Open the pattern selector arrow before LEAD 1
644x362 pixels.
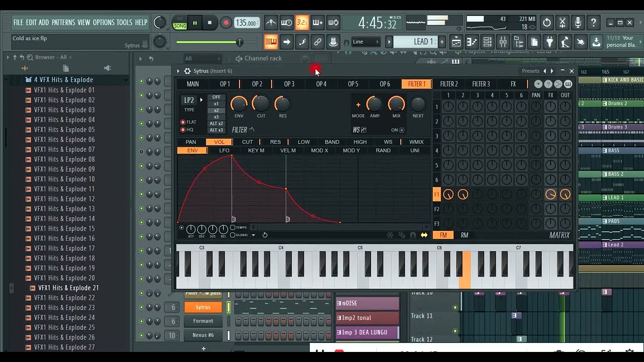click(389, 42)
